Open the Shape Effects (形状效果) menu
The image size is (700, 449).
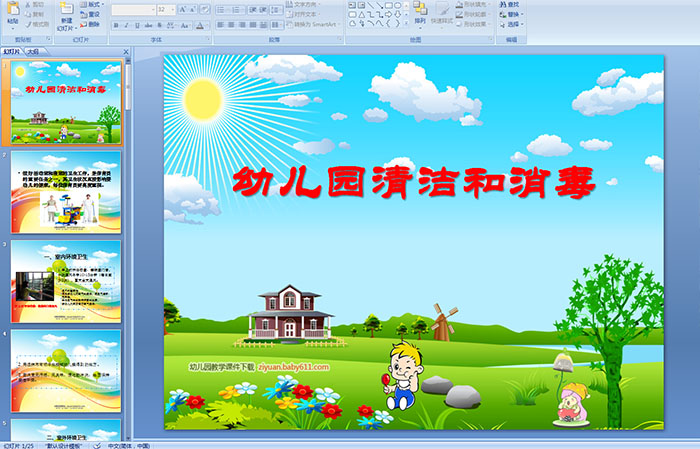472,24
